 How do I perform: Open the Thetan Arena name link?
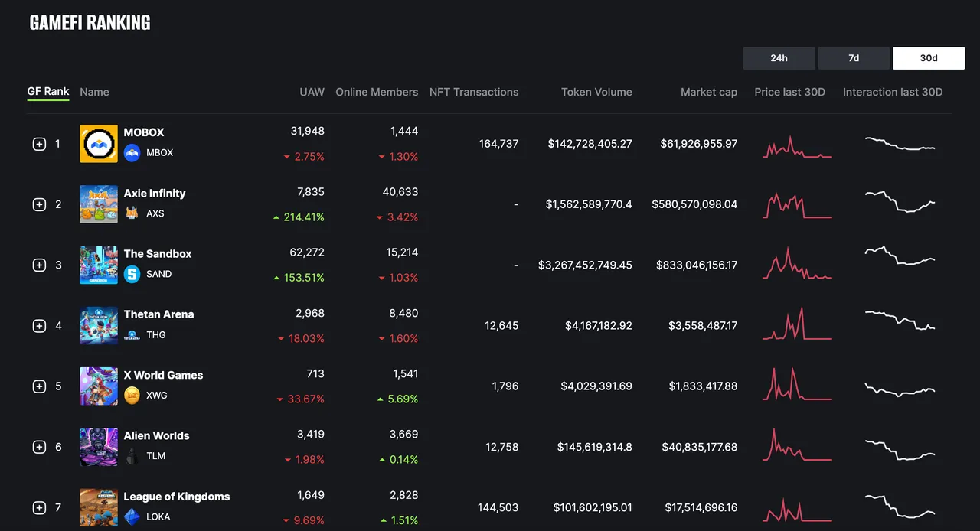tap(158, 314)
